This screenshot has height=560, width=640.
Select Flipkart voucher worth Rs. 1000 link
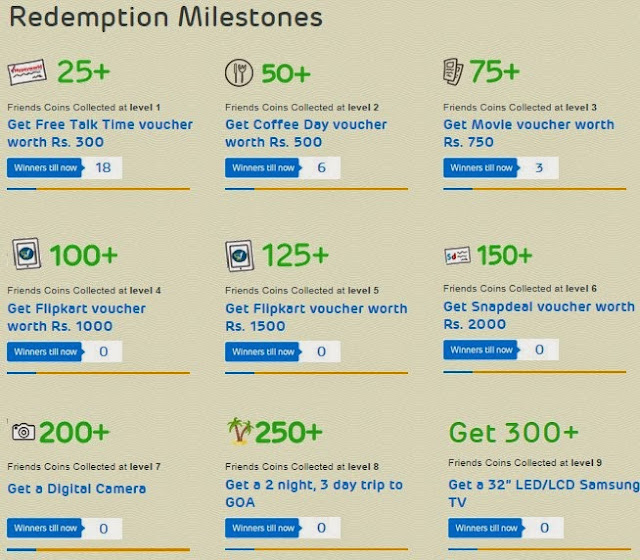click(76, 317)
